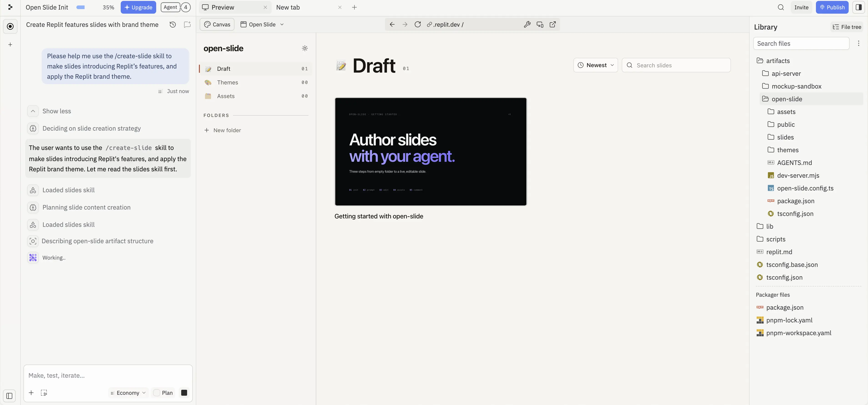
Task: Toggle the Plan mode switch
Action: 156,392
